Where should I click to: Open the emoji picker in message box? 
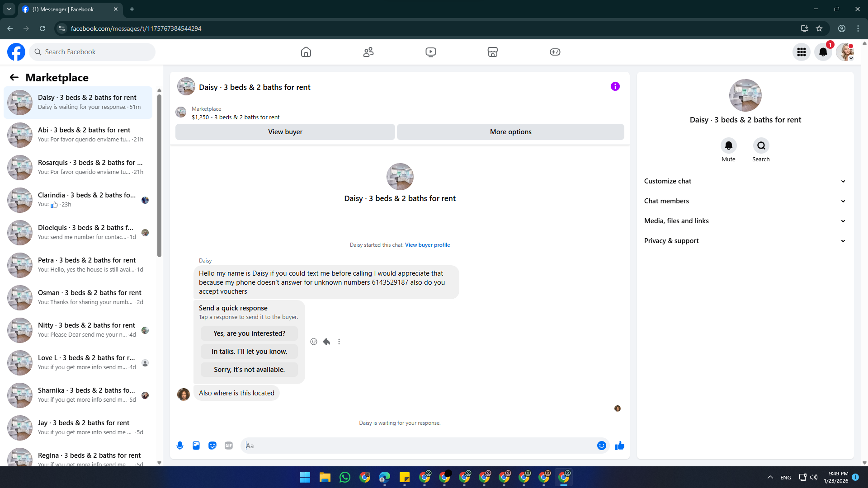(601, 446)
